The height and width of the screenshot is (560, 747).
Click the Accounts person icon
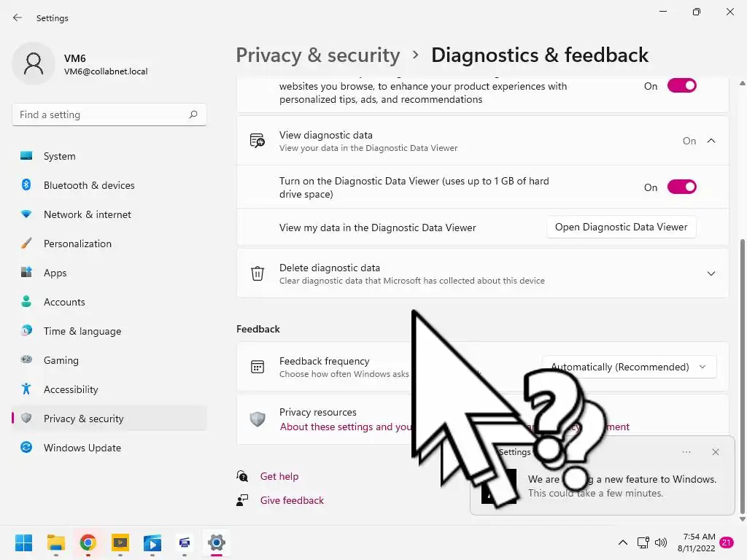[26, 301]
